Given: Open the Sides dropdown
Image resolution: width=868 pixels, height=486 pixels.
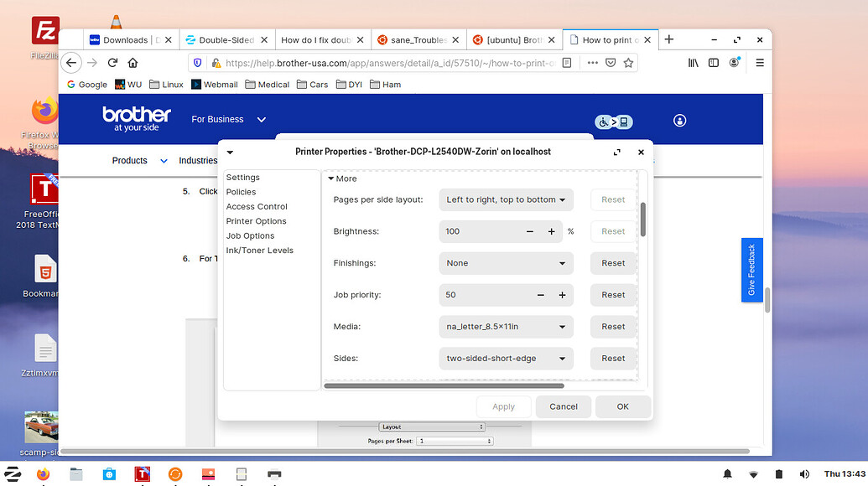Looking at the screenshot, I should [x=506, y=359].
